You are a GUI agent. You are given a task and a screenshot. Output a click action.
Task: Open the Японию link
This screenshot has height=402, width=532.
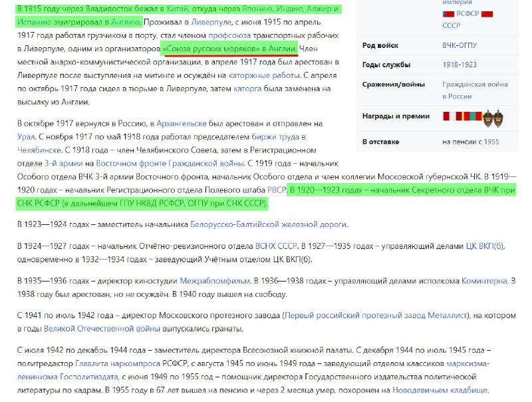258,9
